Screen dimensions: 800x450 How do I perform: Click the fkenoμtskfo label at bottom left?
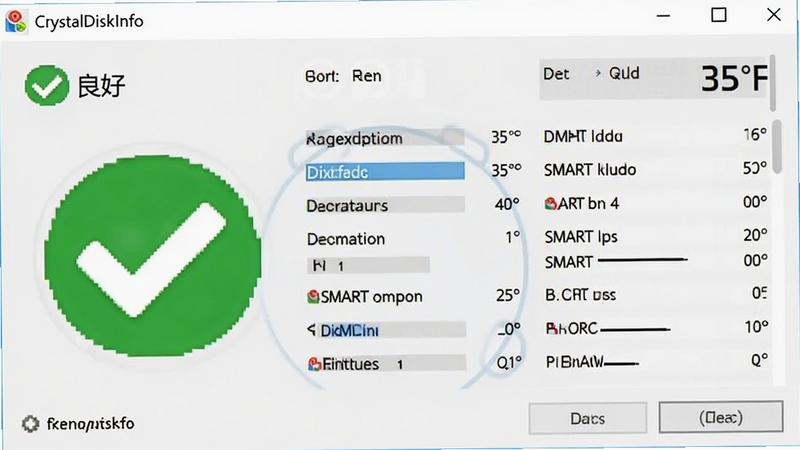click(90, 423)
